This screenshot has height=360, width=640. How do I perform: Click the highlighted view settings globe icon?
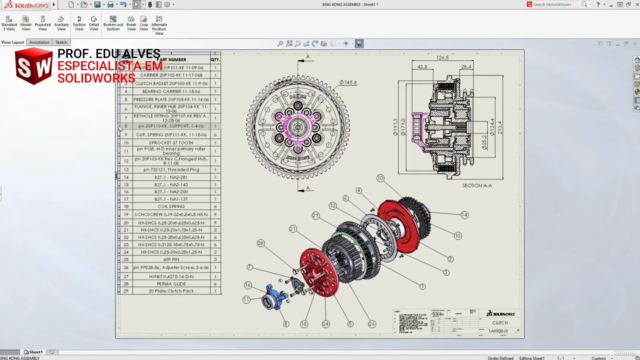359,44
